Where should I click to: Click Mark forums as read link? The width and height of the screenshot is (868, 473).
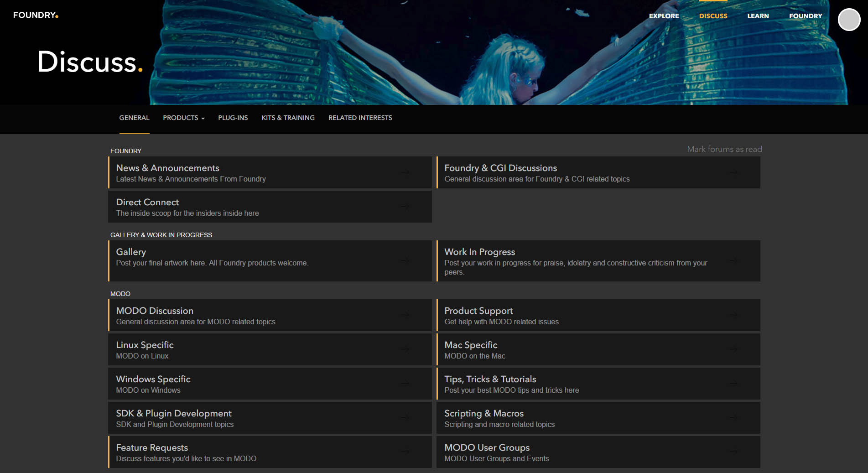pyautogui.click(x=724, y=149)
